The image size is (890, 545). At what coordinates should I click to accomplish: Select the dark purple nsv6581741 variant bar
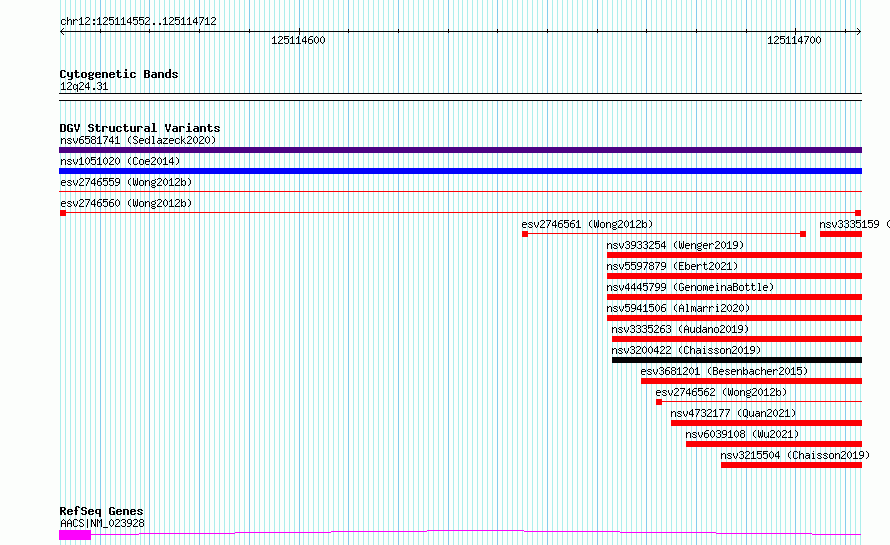click(460, 150)
